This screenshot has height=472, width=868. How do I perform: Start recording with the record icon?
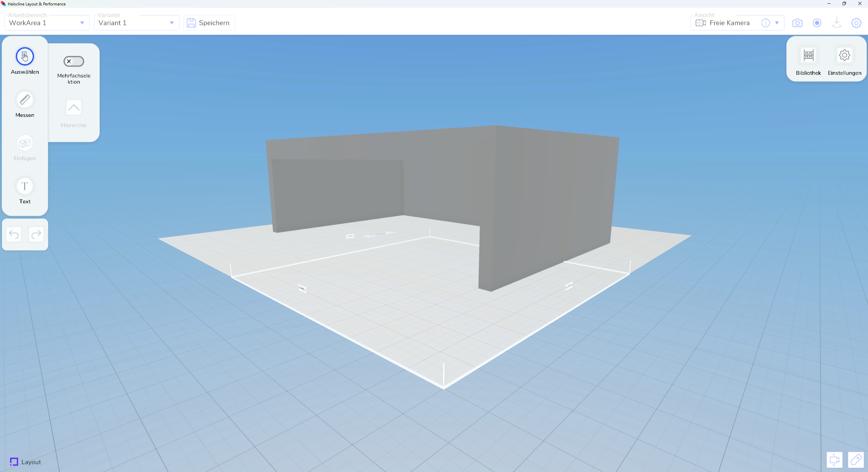817,23
